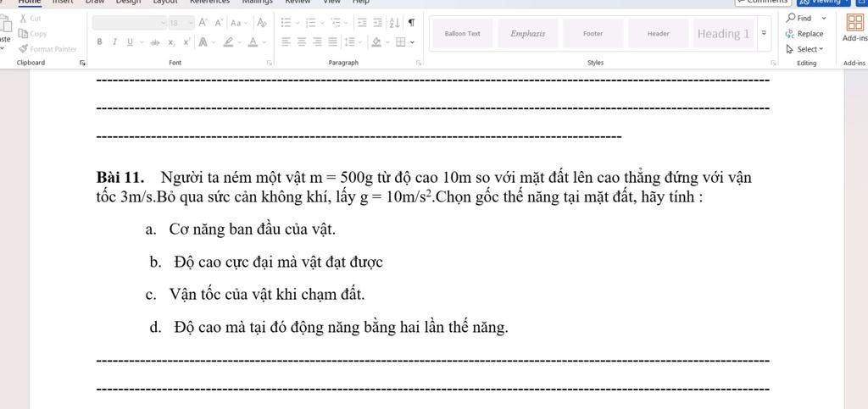
Task: Click the Numbering list icon
Action: [x=310, y=23]
